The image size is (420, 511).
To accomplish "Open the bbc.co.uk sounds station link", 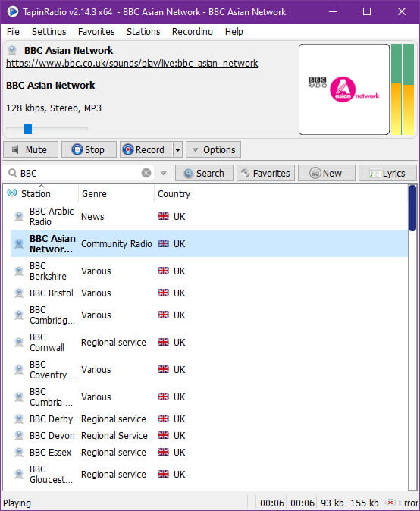I will 132,63.
